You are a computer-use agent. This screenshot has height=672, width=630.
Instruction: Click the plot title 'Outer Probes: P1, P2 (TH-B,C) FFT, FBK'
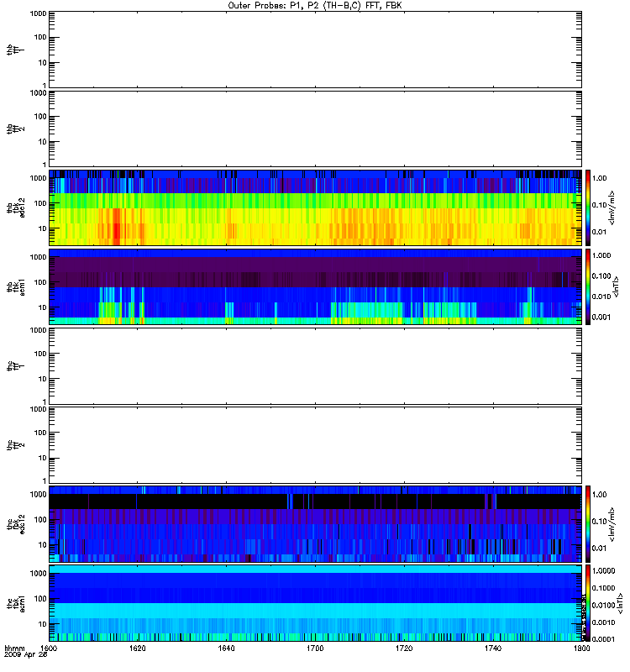[x=315, y=6]
